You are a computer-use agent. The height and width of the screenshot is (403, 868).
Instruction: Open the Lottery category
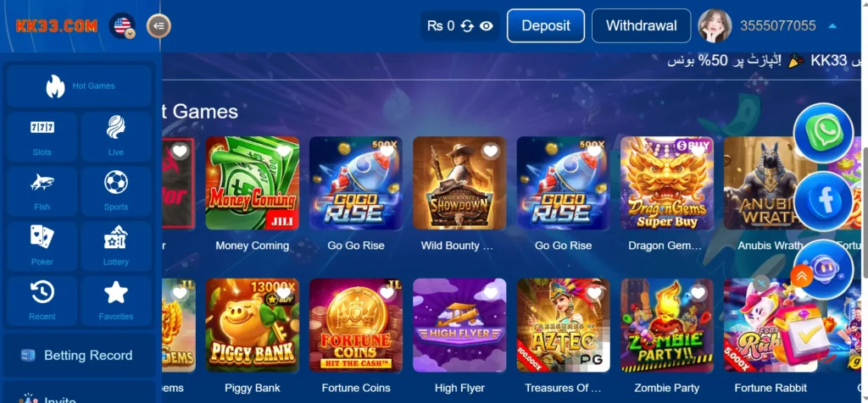point(115,246)
